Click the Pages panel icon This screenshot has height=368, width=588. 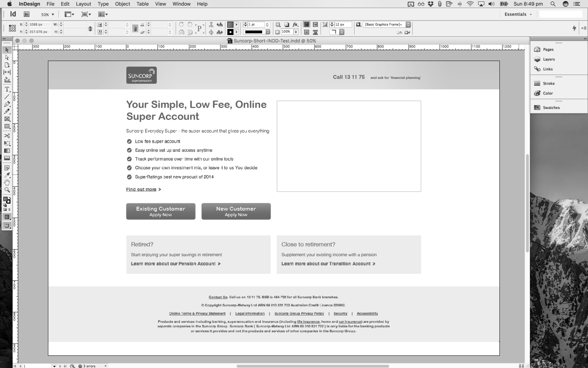pyautogui.click(x=537, y=49)
